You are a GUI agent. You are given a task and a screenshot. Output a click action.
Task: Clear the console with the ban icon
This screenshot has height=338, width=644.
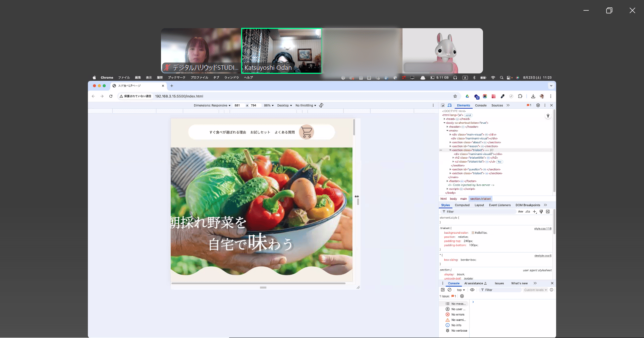coord(449,290)
